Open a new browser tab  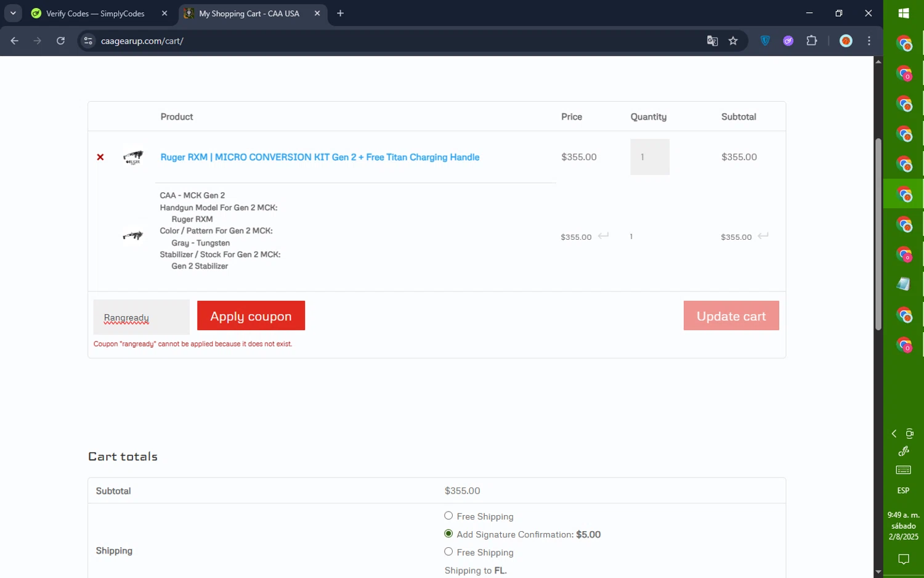340,13
